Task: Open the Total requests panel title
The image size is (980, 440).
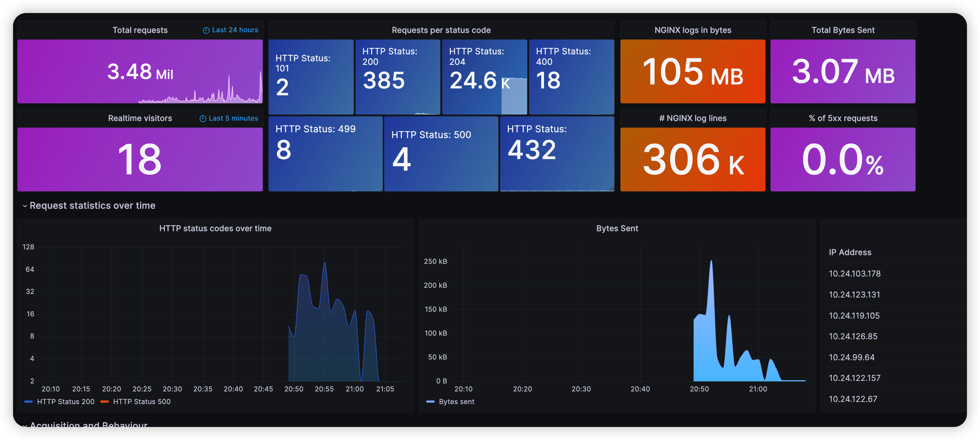Action: click(x=140, y=30)
